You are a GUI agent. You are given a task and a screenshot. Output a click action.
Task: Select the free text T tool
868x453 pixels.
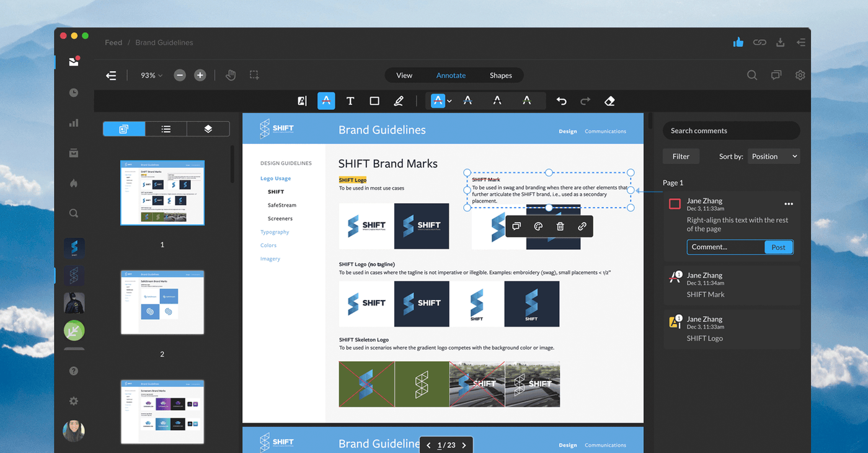(350, 101)
